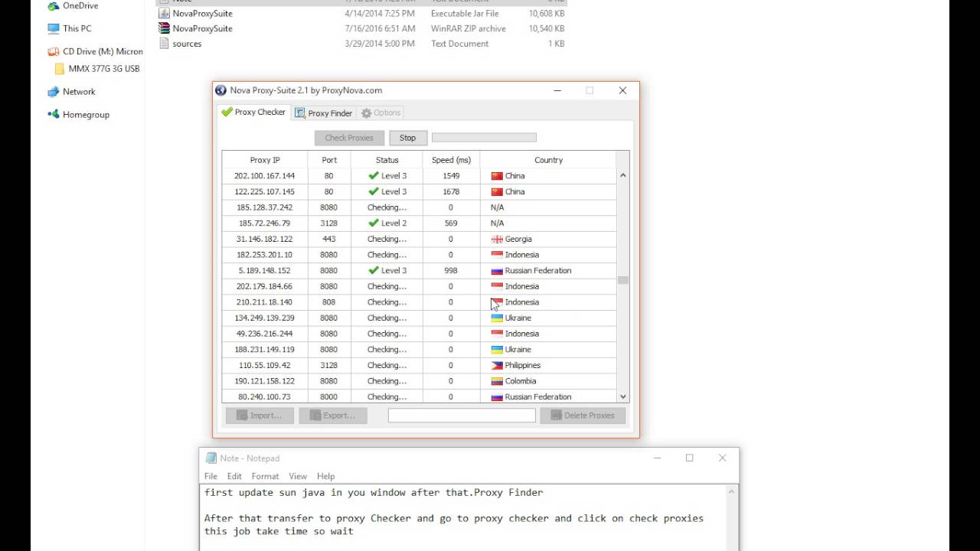
Task: Sort by the Proxy IP column header
Action: [265, 160]
